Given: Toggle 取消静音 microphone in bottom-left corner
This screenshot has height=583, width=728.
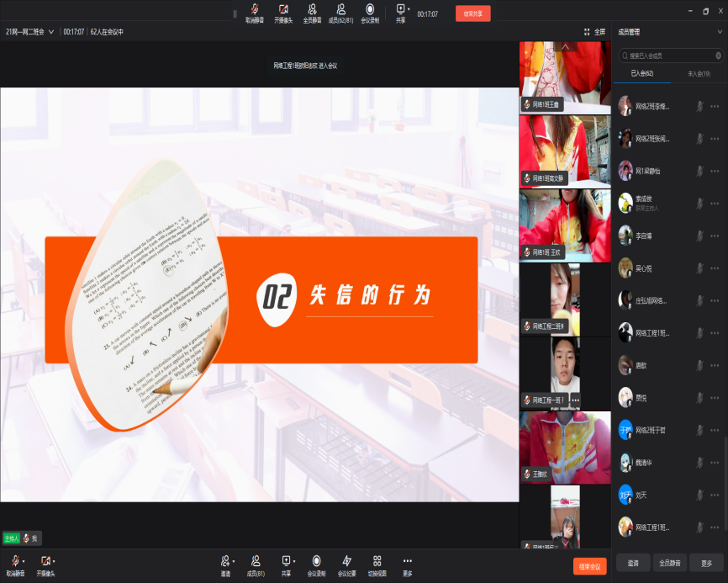Looking at the screenshot, I should (13, 561).
